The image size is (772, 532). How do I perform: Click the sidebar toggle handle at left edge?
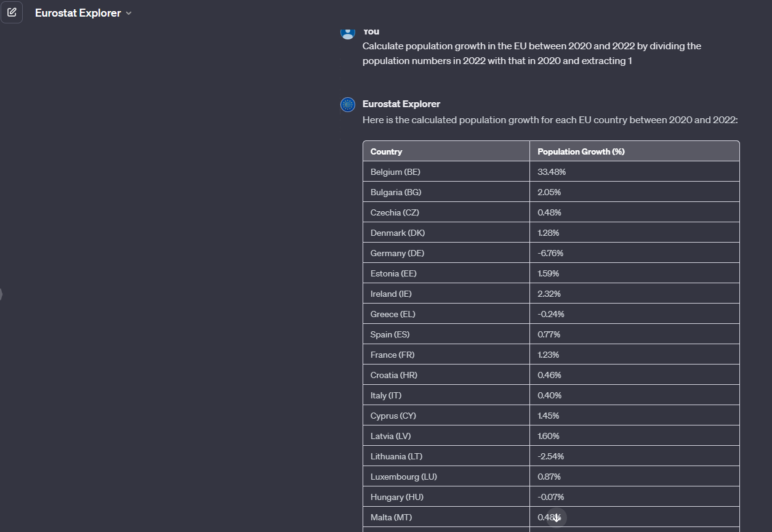(1, 294)
